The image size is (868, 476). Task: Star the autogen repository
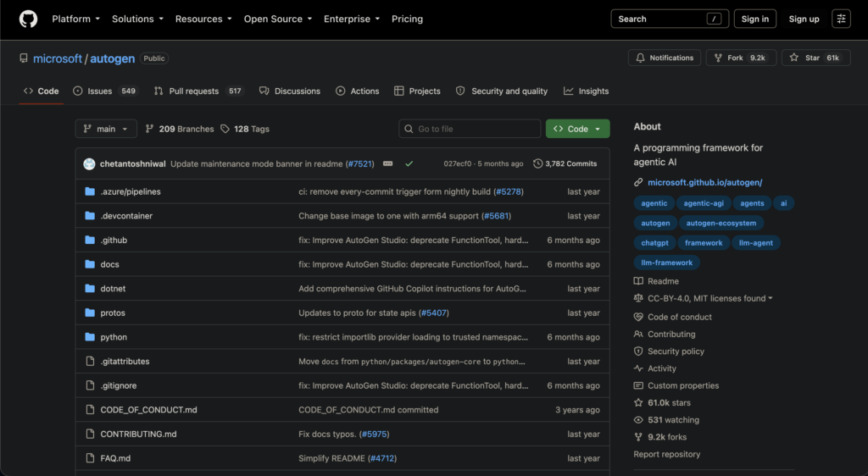point(815,58)
